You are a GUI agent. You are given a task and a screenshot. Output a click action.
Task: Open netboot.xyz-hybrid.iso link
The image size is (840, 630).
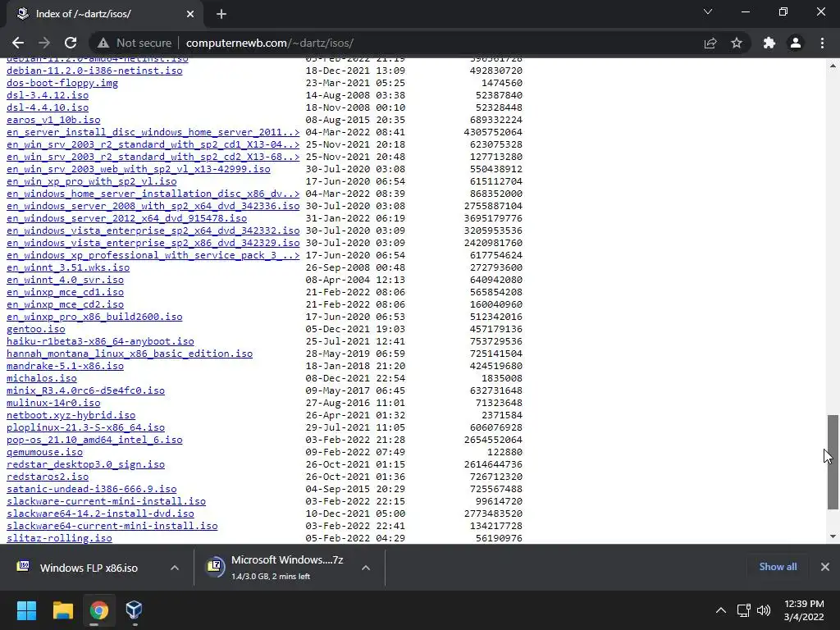coord(71,416)
